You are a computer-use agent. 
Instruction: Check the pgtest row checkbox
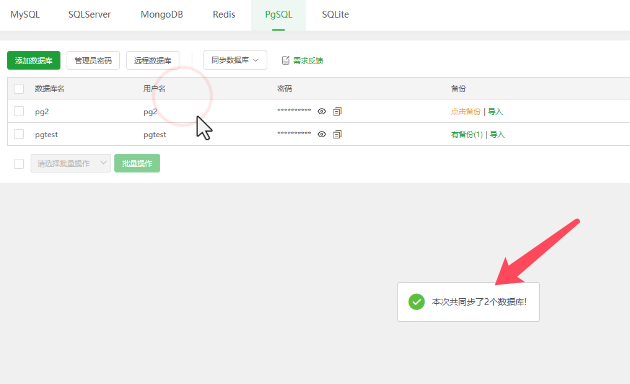[19, 134]
